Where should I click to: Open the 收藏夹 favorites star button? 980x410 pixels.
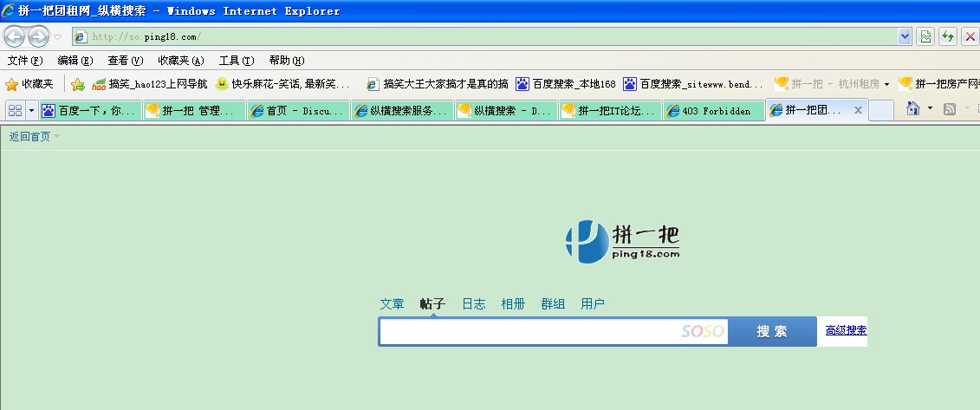click(29, 84)
